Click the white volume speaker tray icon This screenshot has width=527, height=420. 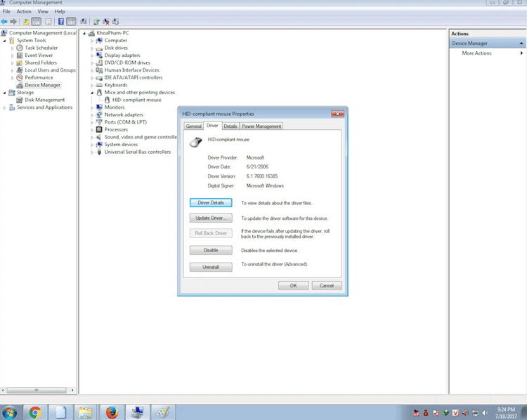(485, 413)
